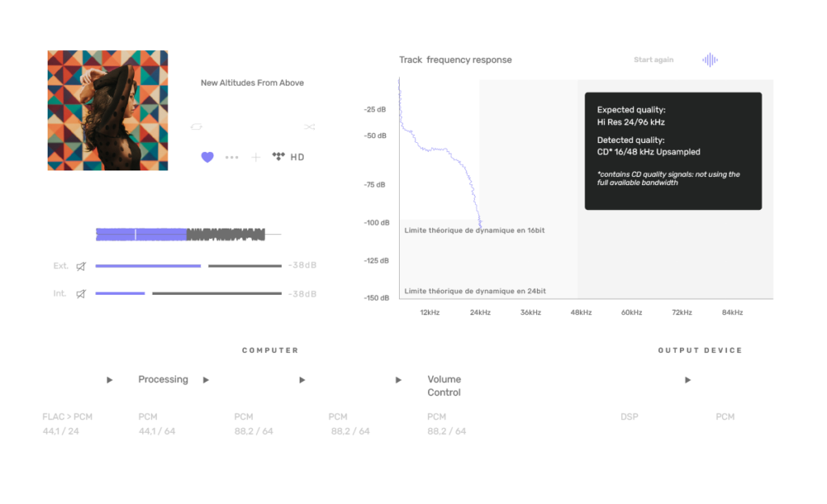Expand the arrow right of Processing

[x=206, y=380]
